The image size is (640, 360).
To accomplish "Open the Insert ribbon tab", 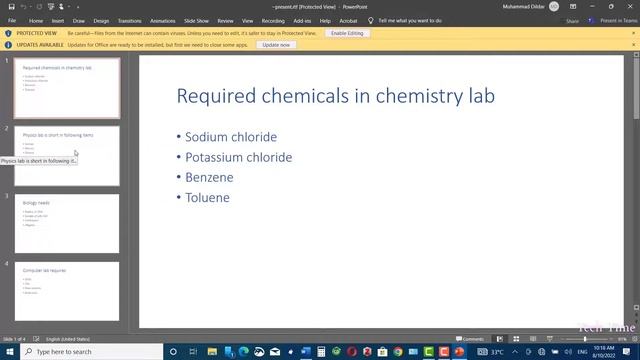I will (58, 21).
